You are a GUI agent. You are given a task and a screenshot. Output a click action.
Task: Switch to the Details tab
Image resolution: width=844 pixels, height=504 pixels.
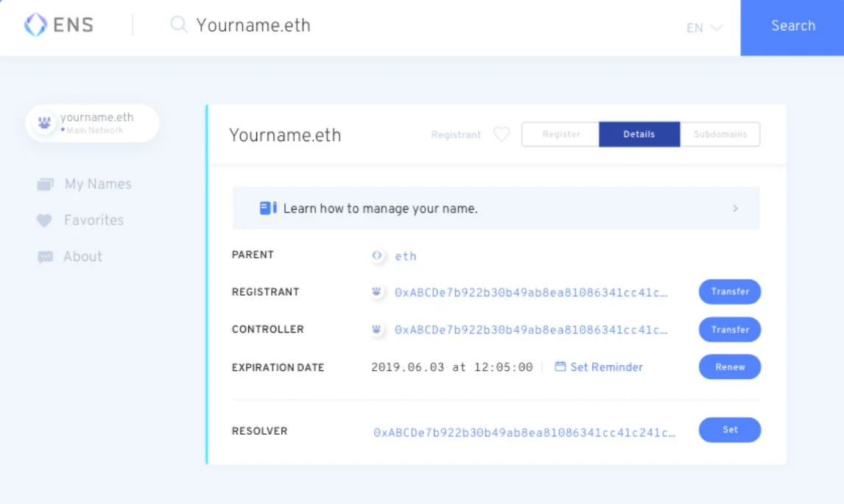click(x=639, y=134)
